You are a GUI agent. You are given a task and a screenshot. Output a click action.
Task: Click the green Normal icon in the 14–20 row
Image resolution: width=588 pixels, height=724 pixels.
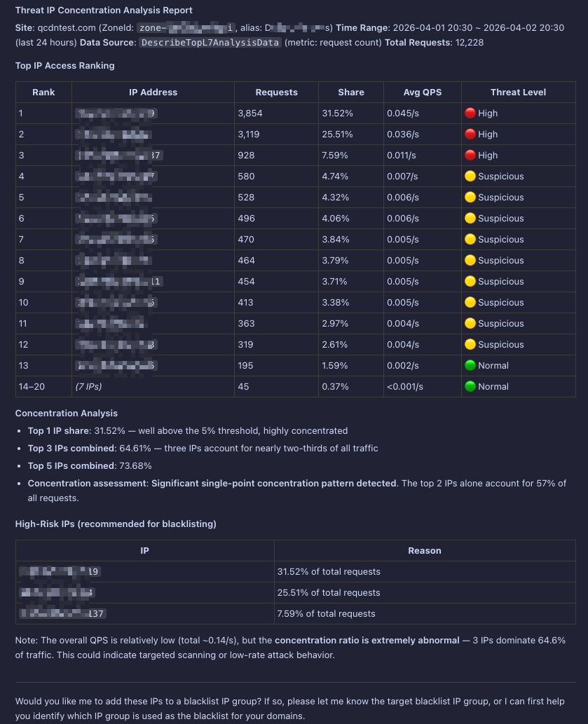coord(470,386)
